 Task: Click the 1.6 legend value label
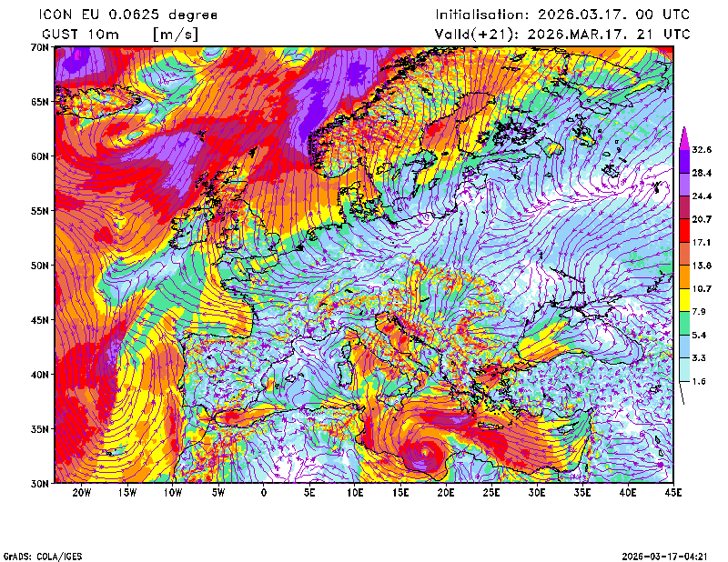(x=699, y=382)
